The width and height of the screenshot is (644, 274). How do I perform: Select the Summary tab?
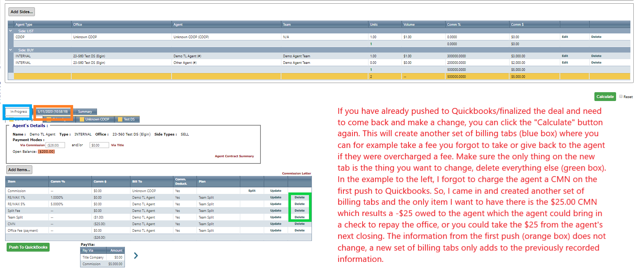(85, 112)
